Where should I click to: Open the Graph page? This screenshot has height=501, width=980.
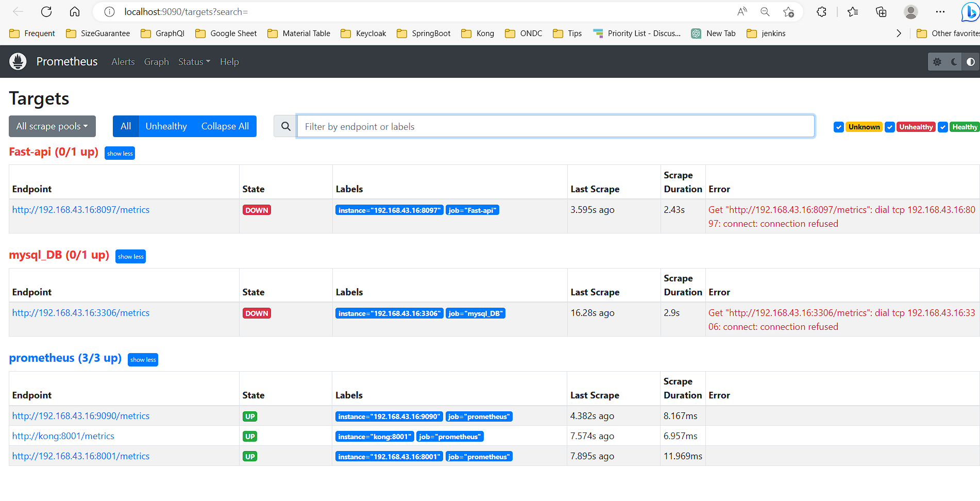[x=157, y=62]
